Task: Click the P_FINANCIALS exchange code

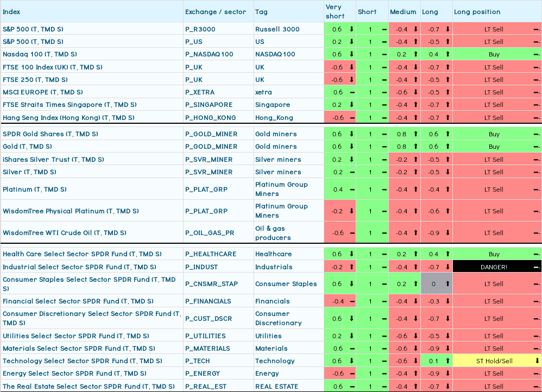Action: click(x=208, y=301)
